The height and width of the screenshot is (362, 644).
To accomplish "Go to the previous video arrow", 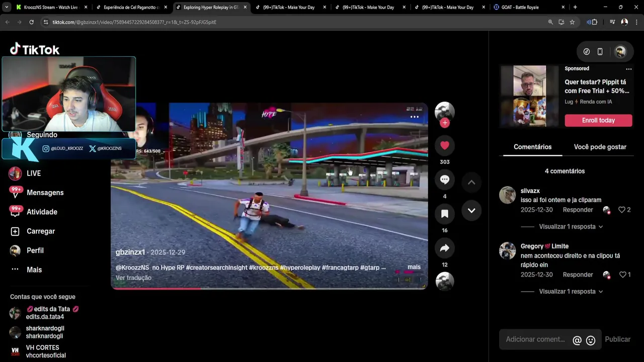I will coord(471,183).
